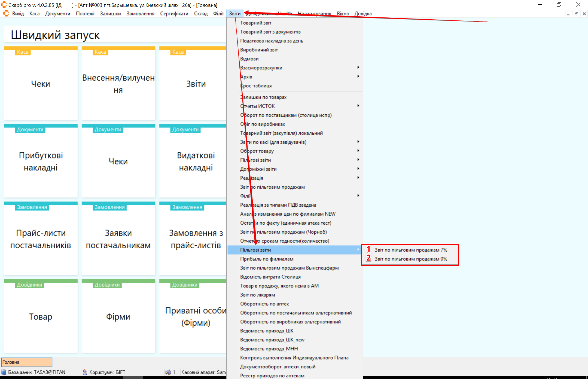Choose Товарний звіт from the menu
The width and height of the screenshot is (588, 379).
click(x=255, y=23)
